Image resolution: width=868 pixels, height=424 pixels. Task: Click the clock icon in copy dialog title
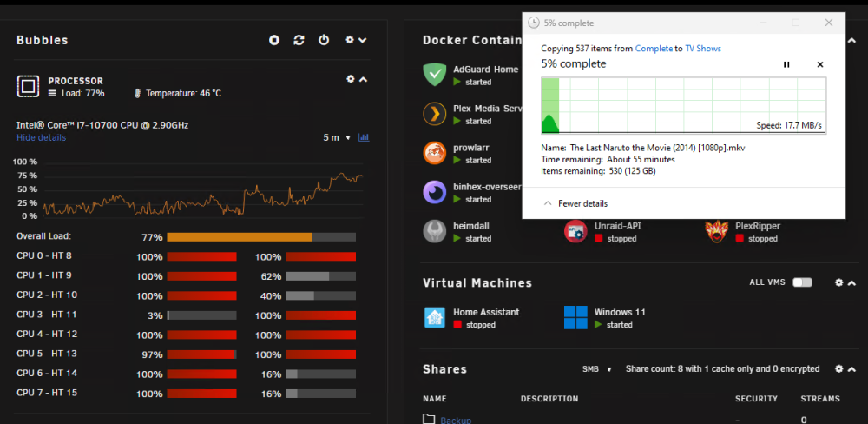click(x=534, y=23)
